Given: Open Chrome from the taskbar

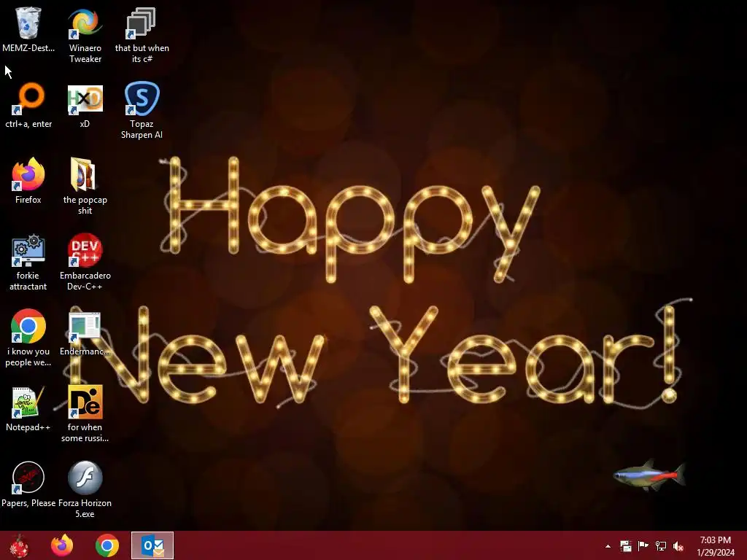Looking at the screenshot, I should (107, 545).
